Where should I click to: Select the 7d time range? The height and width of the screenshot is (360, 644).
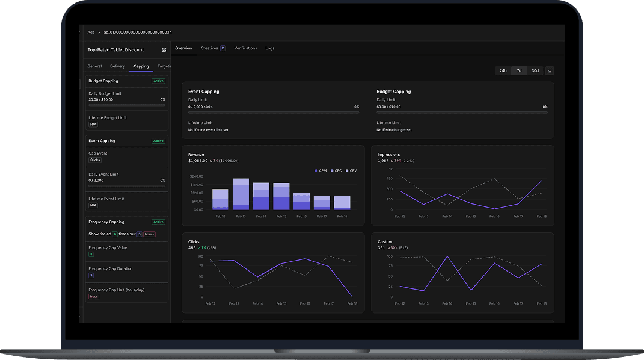pos(519,70)
